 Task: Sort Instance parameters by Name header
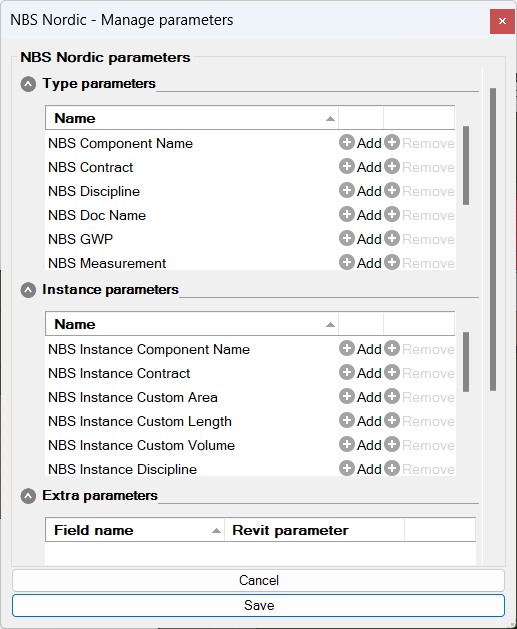192,324
